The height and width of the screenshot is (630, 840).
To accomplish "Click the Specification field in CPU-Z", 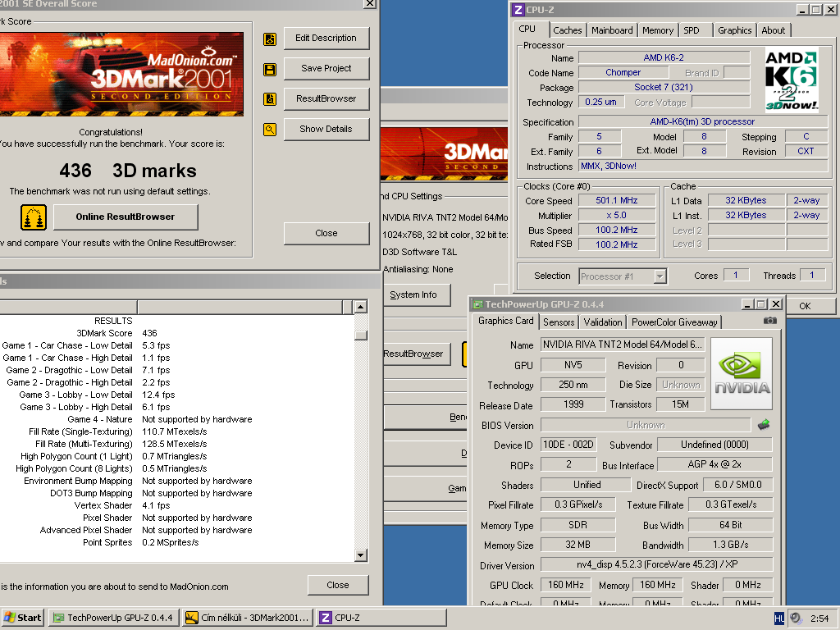I will pos(702,121).
